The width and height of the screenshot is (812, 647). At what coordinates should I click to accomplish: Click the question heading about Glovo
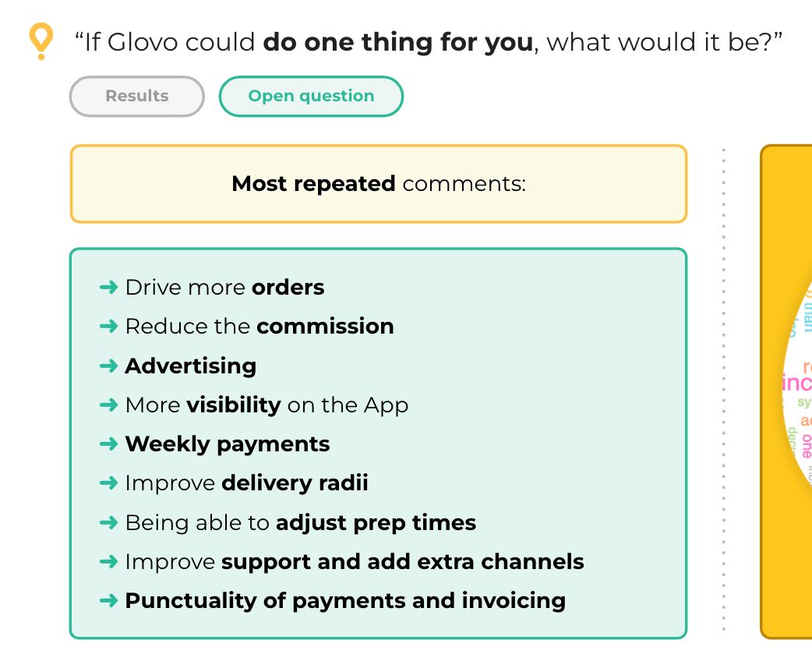click(429, 42)
